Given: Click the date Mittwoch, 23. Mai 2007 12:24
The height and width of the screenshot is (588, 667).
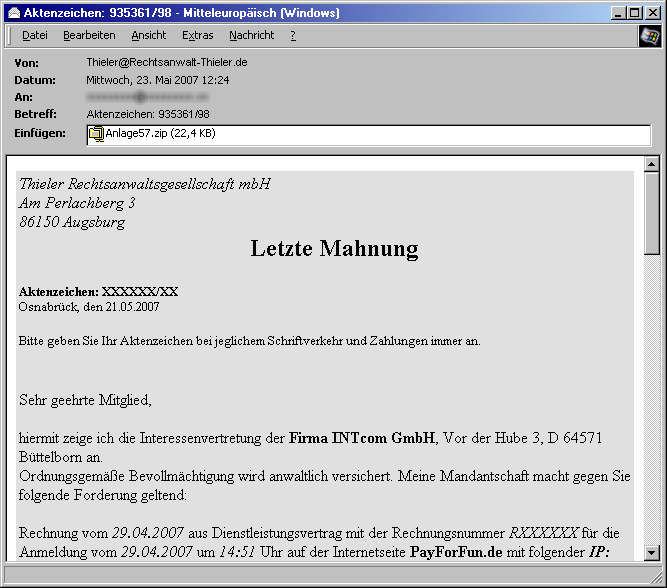Looking at the screenshot, I should click(x=158, y=80).
